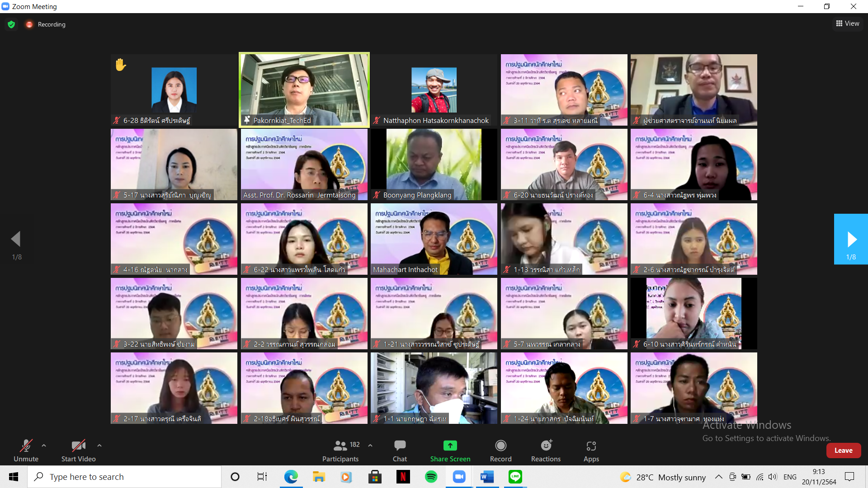Open battery status icon in tray

(746, 477)
